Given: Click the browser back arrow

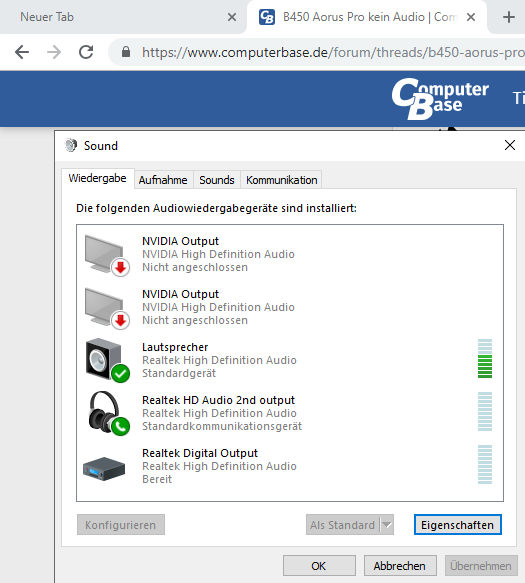Looking at the screenshot, I should pos(22,52).
